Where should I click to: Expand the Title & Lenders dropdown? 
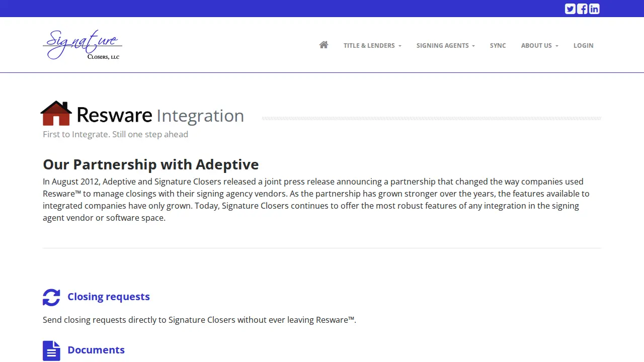372,45
